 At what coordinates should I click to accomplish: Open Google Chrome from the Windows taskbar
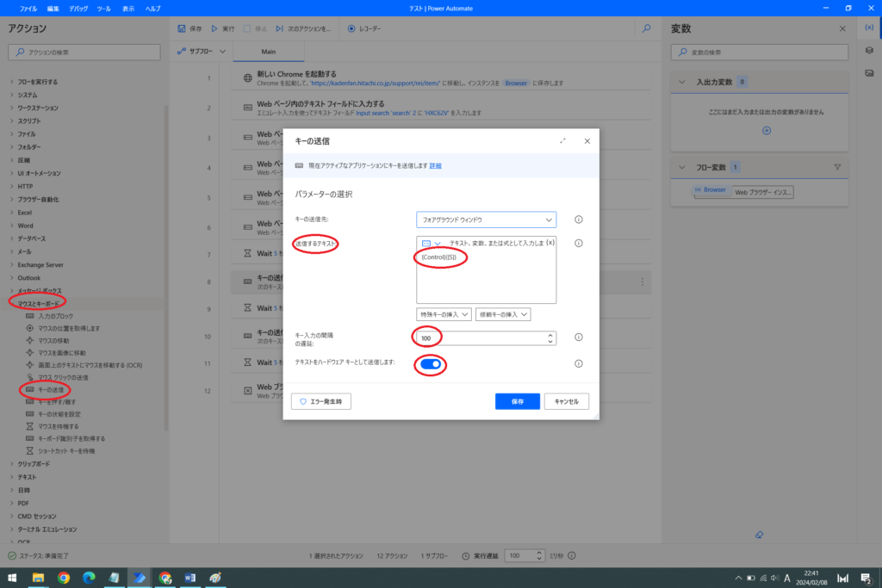coord(64,578)
